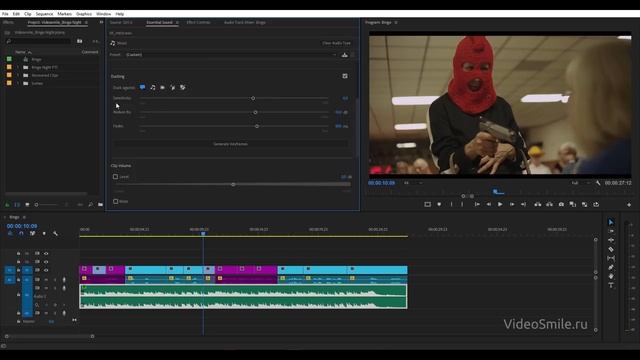Open the Markers menu

[64, 14]
